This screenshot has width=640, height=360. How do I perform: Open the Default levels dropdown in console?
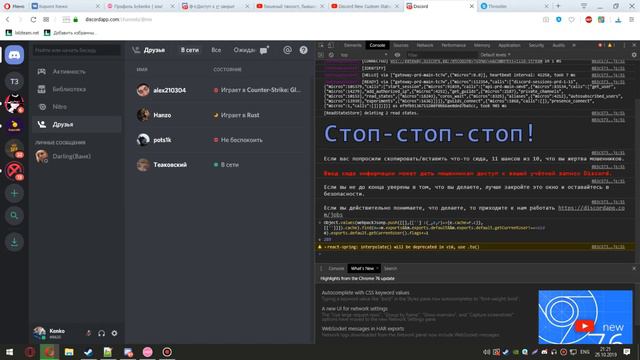pos(495,55)
